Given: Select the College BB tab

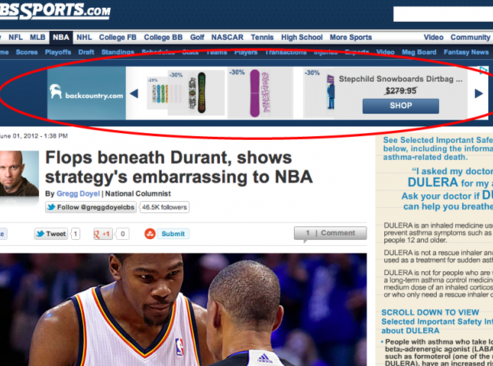Looking at the screenshot, I should (x=163, y=37).
